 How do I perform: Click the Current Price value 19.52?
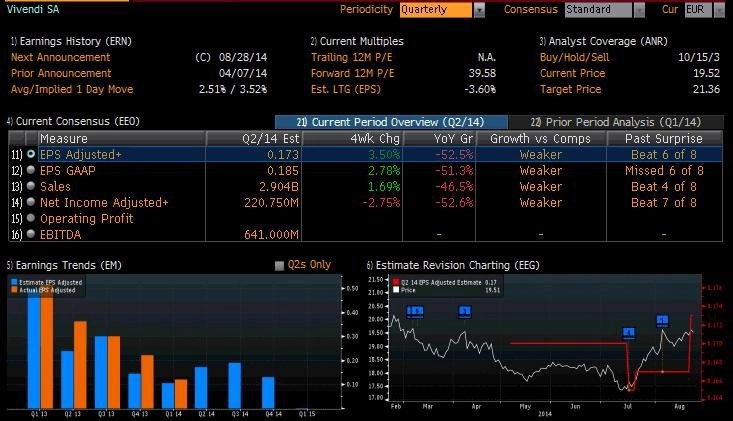[706, 73]
